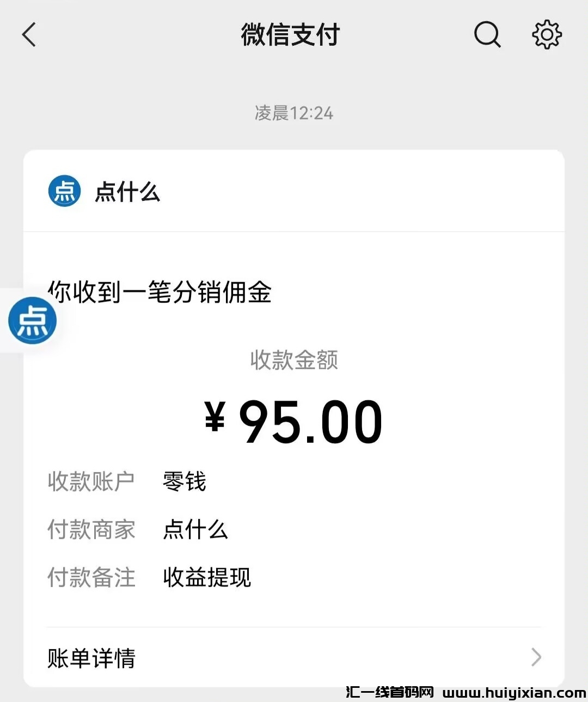The width and height of the screenshot is (588, 702).
Task: Tap the floating blue 点 icon at left edge
Action: (32, 320)
